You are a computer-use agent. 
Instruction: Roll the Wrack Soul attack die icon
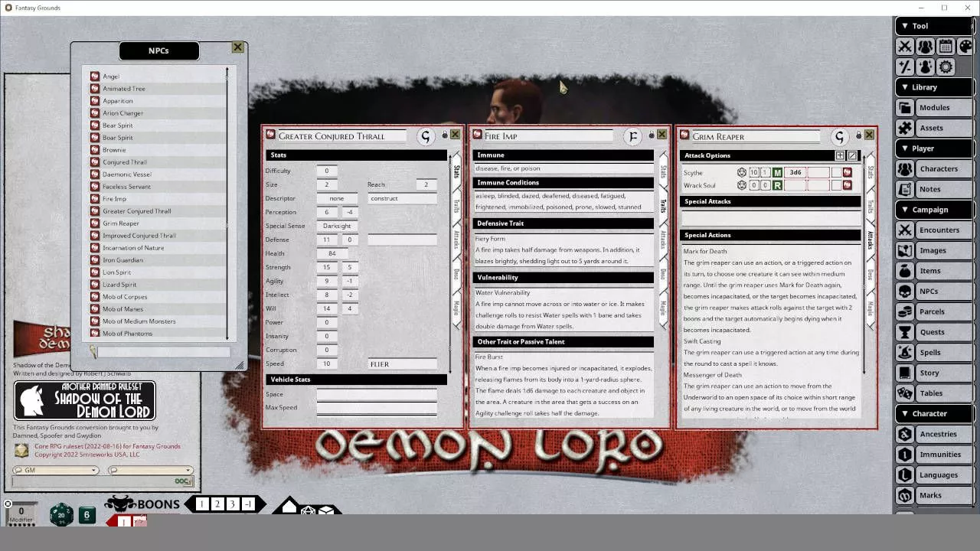pyautogui.click(x=741, y=185)
